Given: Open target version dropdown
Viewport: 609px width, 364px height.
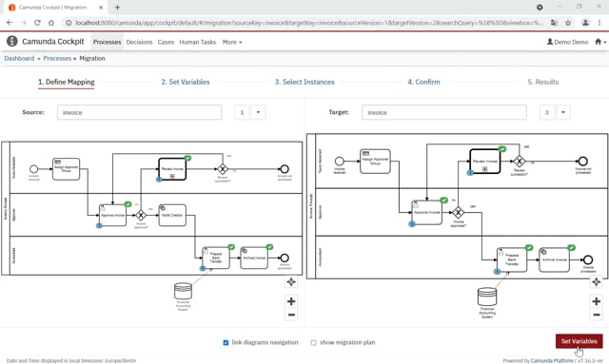Looking at the screenshot, I should (563, 112).
